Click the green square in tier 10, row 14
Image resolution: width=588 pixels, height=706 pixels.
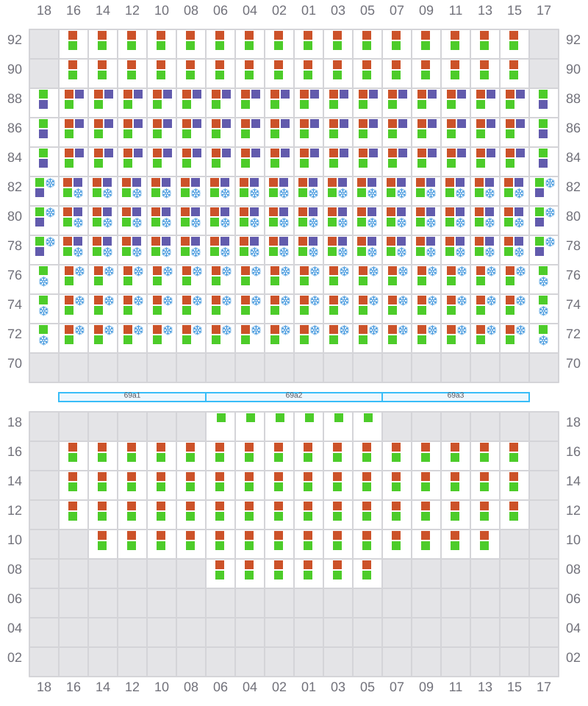point(102,546)
